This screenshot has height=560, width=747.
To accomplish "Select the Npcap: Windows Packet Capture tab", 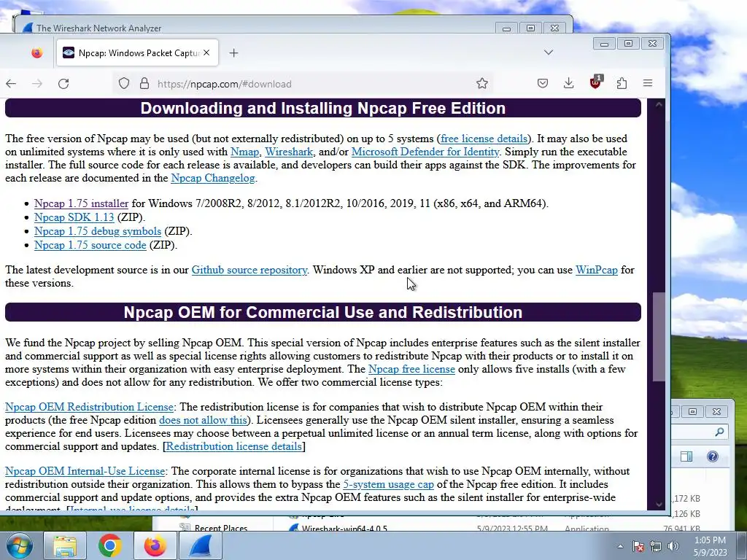I will click(x=137, y=52).
